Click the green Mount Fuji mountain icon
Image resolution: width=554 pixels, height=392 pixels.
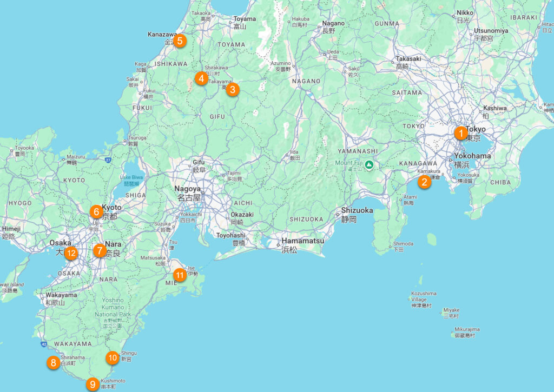369,164
